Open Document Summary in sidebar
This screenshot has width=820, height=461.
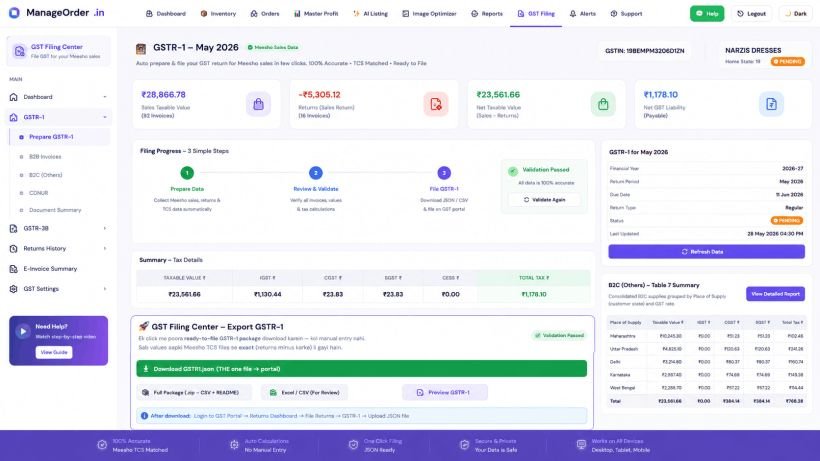pyautogui.click(x=55, y=210)
